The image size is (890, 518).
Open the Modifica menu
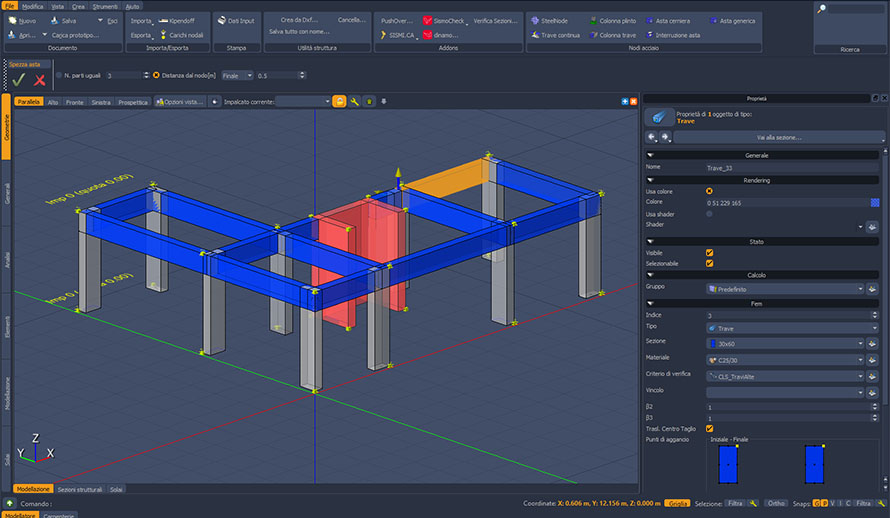click(32, 6)
